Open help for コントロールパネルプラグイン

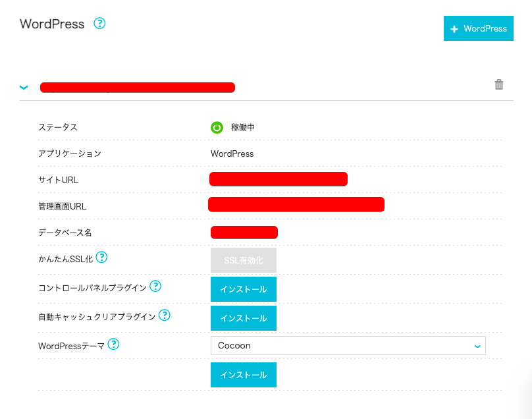pyautogui.click(x=155, y=286)
